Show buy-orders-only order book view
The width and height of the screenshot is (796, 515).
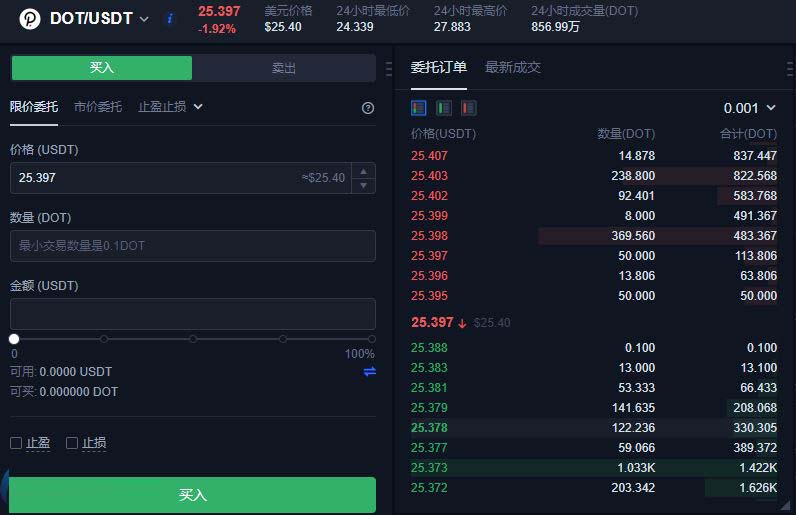coord(444,108)
